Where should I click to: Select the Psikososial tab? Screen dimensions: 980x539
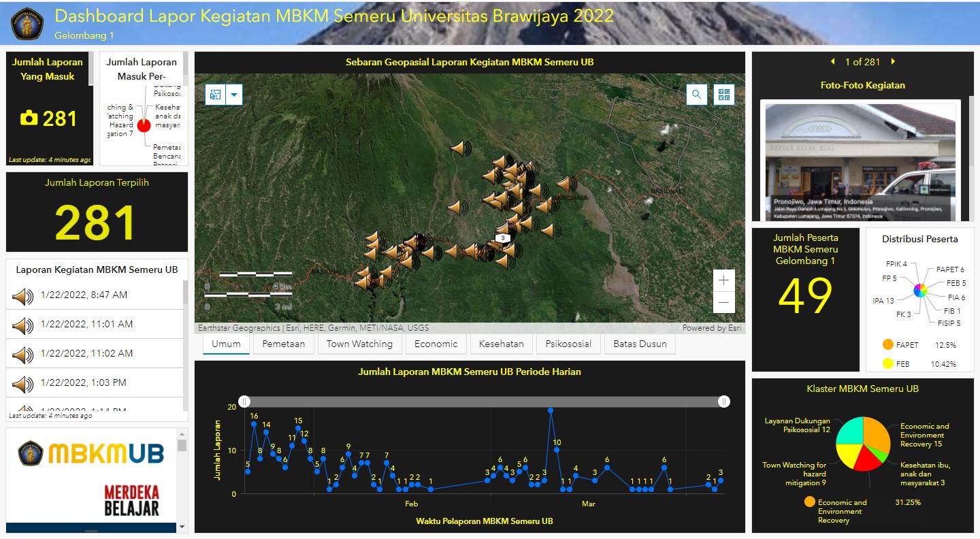[568, 344]
